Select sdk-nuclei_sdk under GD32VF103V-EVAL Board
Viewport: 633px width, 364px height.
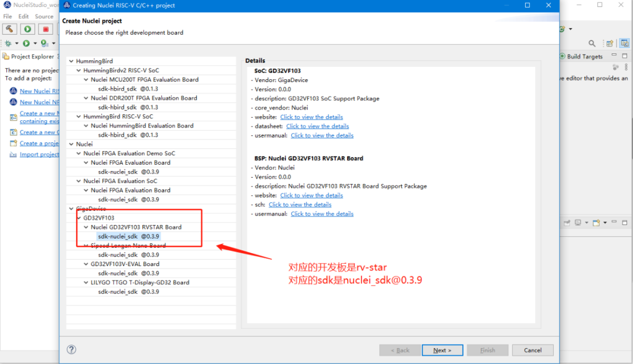[x=128, y=273]
